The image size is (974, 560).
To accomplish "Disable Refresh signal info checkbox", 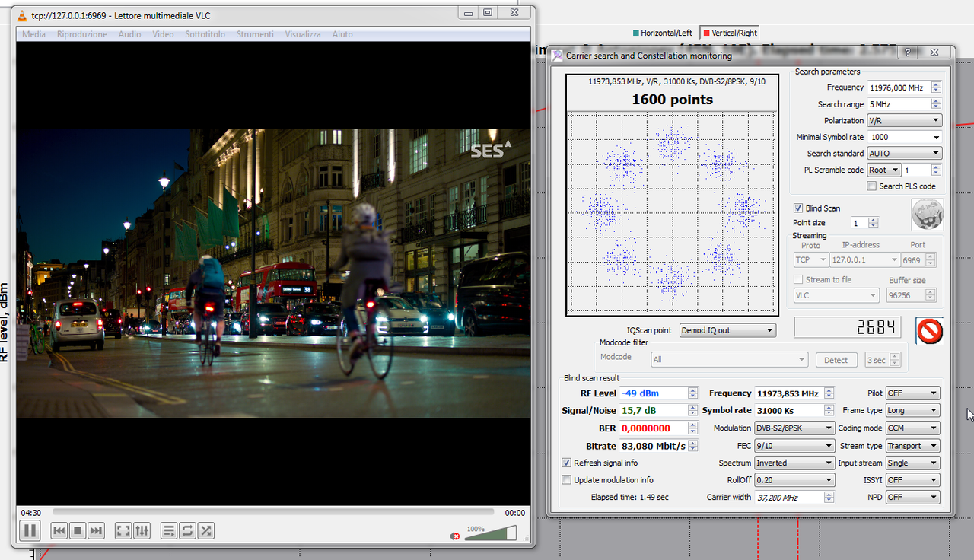I will click(x=566, y=463).
